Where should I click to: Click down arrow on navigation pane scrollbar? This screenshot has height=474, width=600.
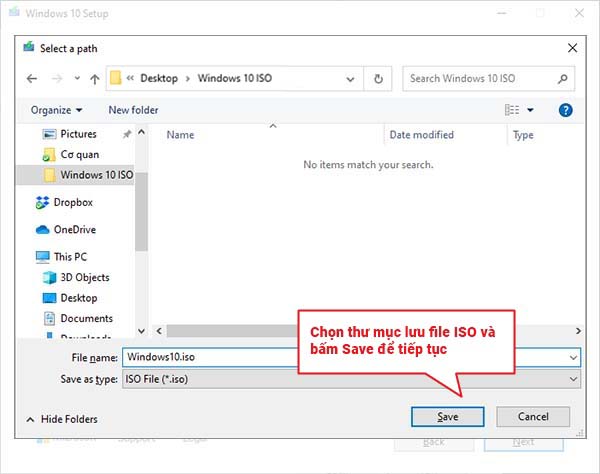coord(141,331)
